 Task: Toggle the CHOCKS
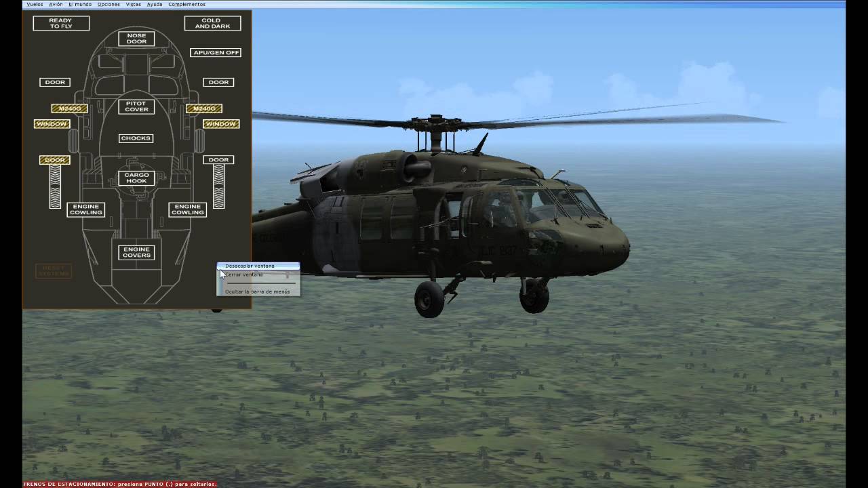pyautogui.click(x=136, y=138)
